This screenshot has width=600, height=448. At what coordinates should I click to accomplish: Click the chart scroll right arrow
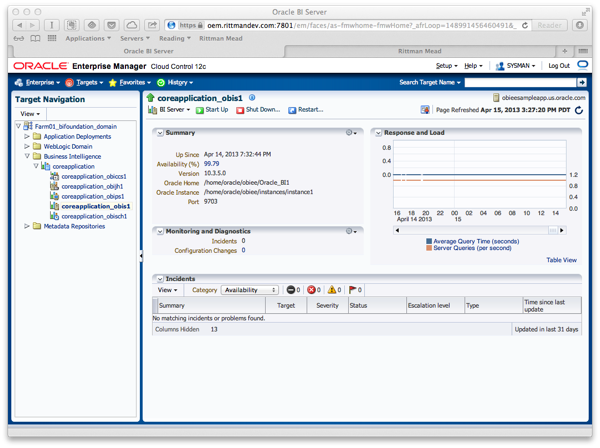pyautogui.click(x=561, y=230)
